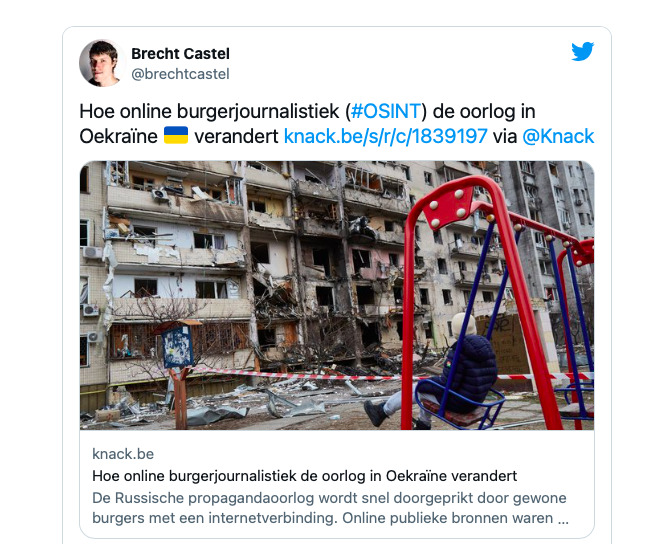This screenshot has width=653, height=544.
Task: Open the @brechtcastel handle link
Action: (x=180, y=74)
